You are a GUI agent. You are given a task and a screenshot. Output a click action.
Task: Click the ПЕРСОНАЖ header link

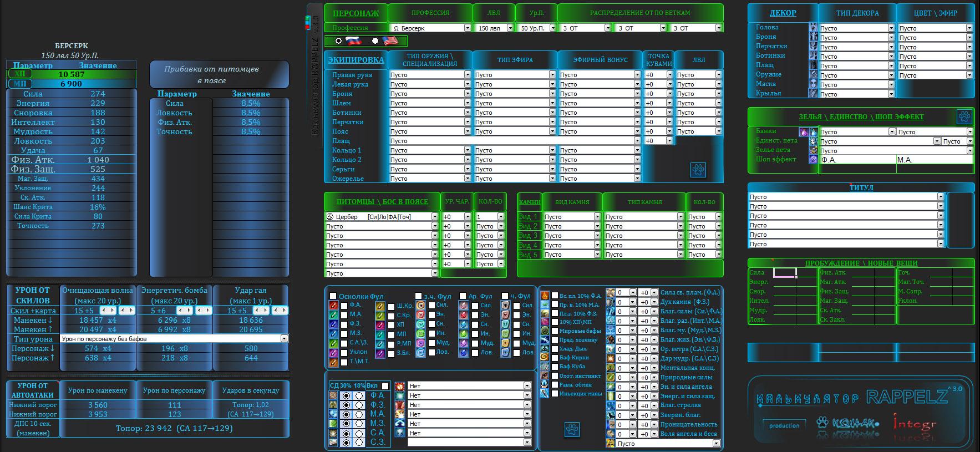click(x=356, y=13)
